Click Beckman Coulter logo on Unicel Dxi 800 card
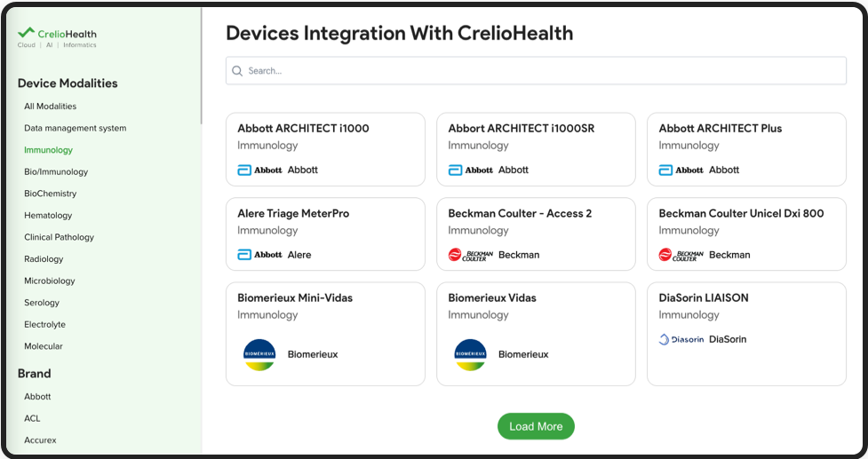 click(x=681, y=255)
